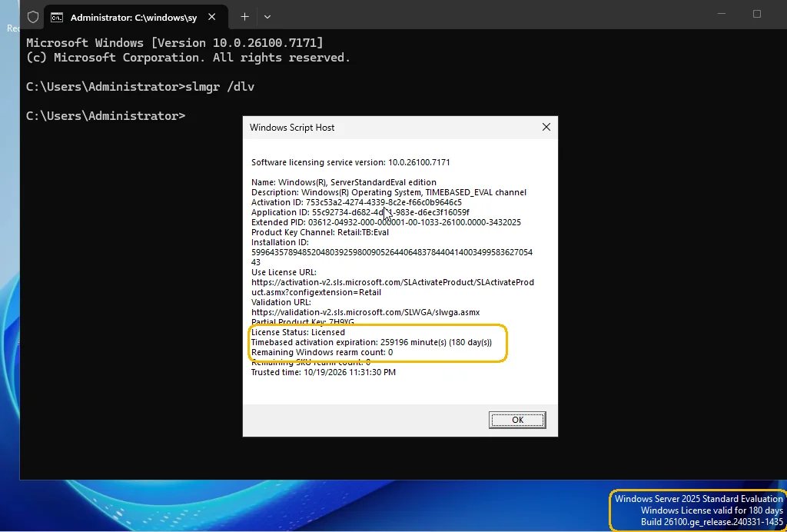Click the Windows Script Host dialog title

(x=292, y=128)
